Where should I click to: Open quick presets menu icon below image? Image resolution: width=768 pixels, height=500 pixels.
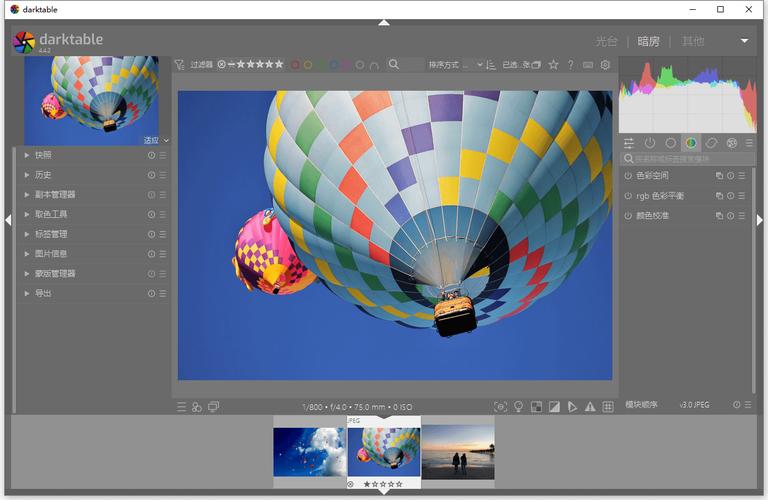click(x=181, y=407)
